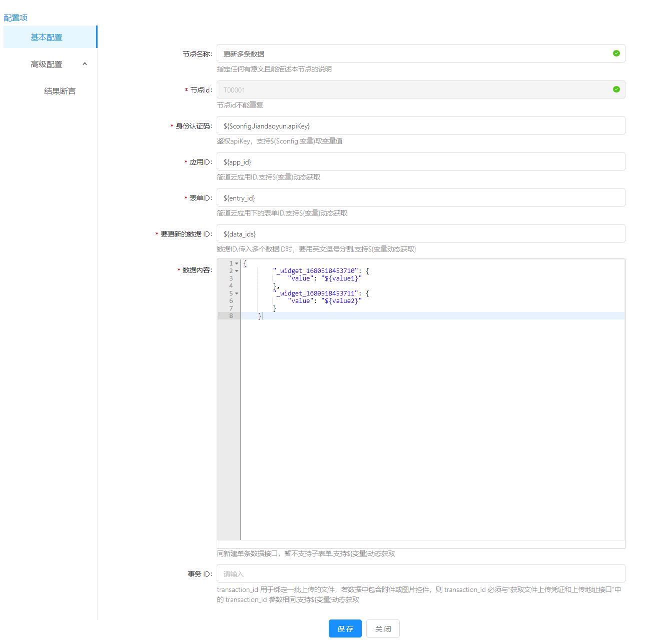Fold code at line 5 arrow
Image resolution: width=659 pixels, height=644 pixels.
(237, 293)
